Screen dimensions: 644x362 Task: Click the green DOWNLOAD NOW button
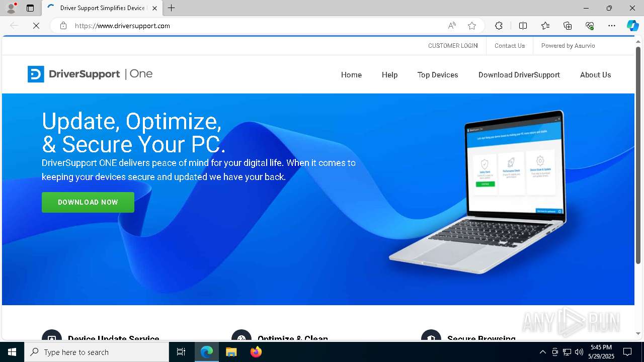pyautogui.click(x=88, y=202)
